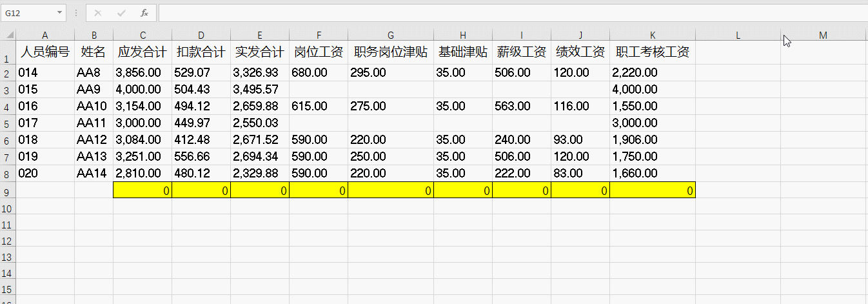Viewport: 868px width, 304px height.
Task: Select row 9 header
Action: tap(8, 190)
